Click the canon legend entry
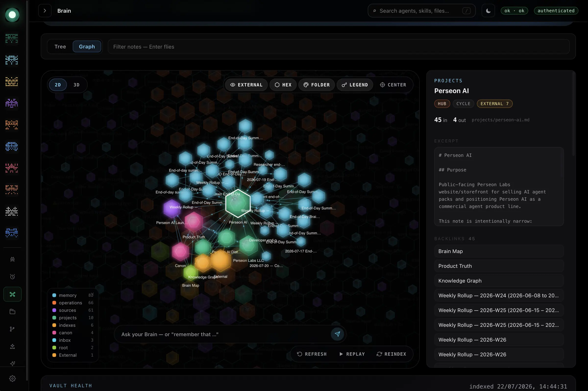The width and height of the screenshot is (588, 391). (73, 333)
